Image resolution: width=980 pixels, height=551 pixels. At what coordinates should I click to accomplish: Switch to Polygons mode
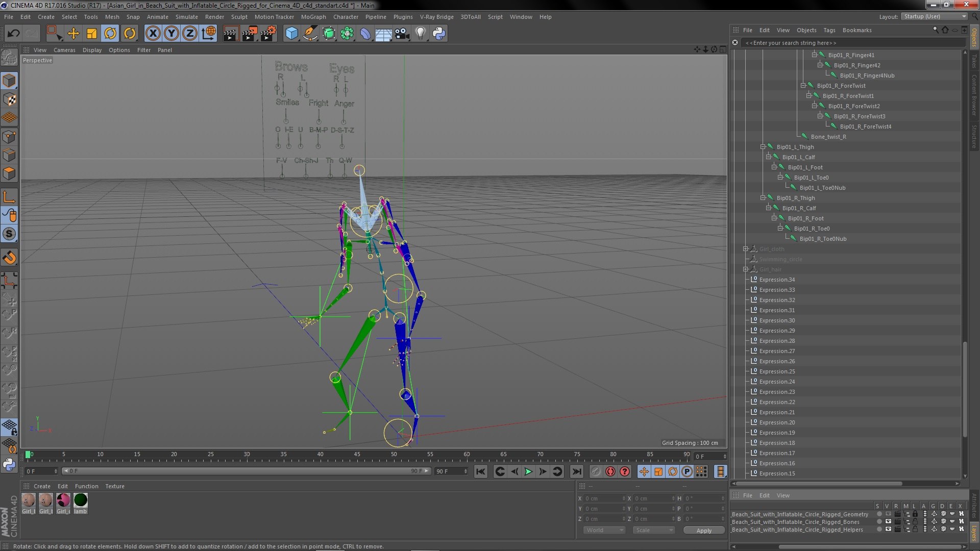point(9,173)
